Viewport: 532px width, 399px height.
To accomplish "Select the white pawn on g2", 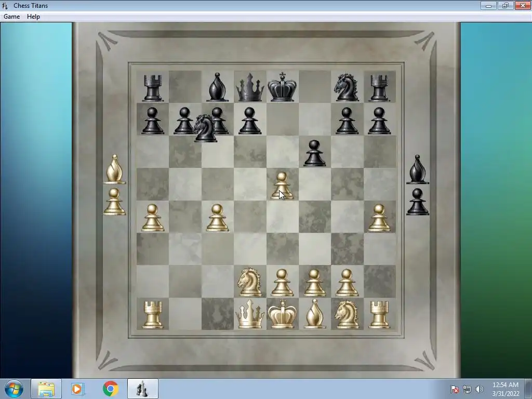I will pyautogui.click(x=347, y=283).
